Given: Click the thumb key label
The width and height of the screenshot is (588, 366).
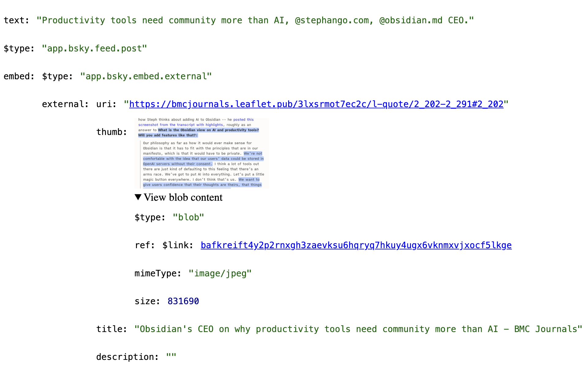Looking at the screenshot, I should click(111, 132).
